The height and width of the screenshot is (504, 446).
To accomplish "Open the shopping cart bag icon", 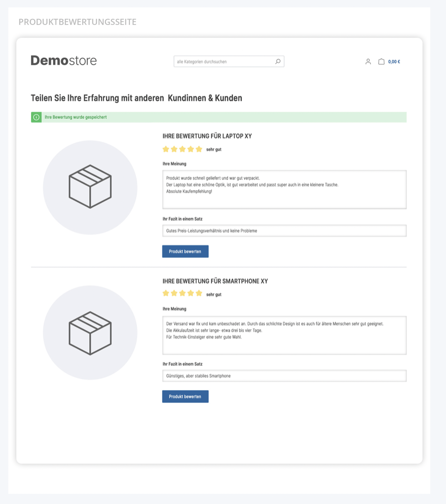I will 381,61.
